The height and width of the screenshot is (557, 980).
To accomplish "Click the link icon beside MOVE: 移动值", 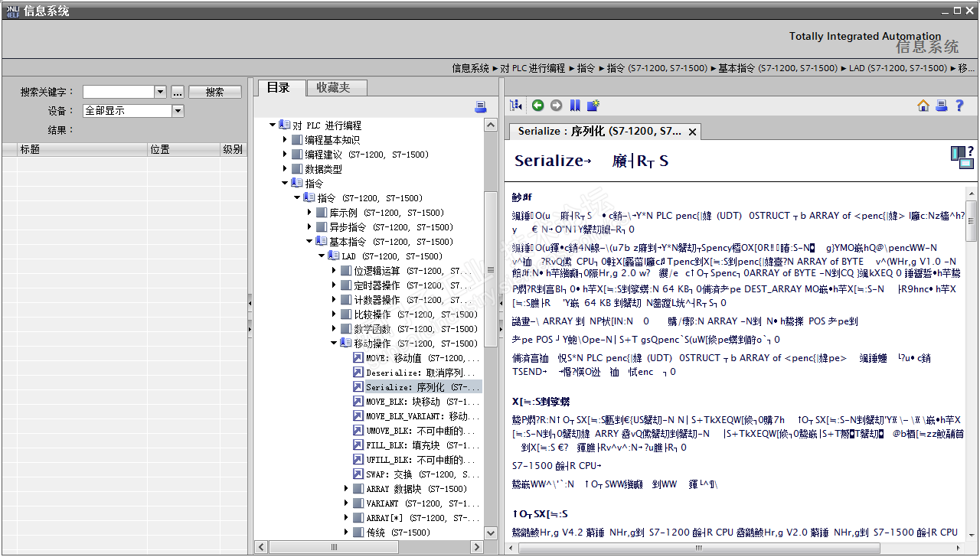I will (x=358, y=358).
